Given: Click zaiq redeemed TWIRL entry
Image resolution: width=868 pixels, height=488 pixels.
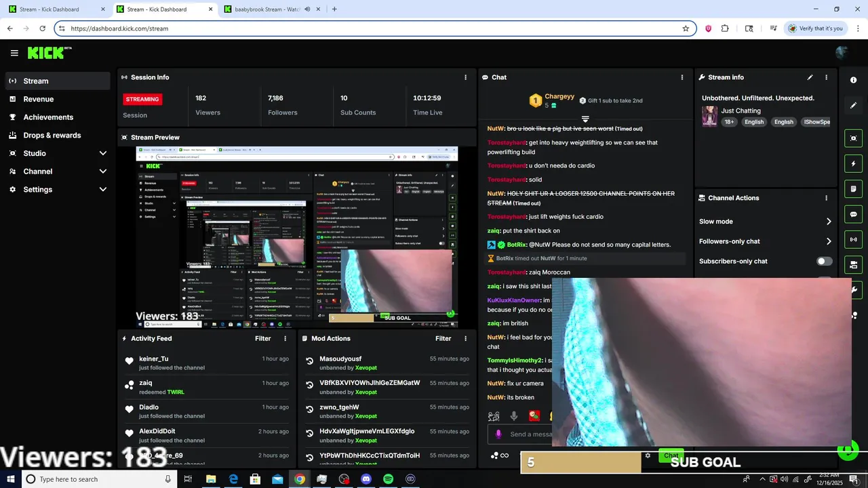Looking at the screenshot, I should pos(207,387).
